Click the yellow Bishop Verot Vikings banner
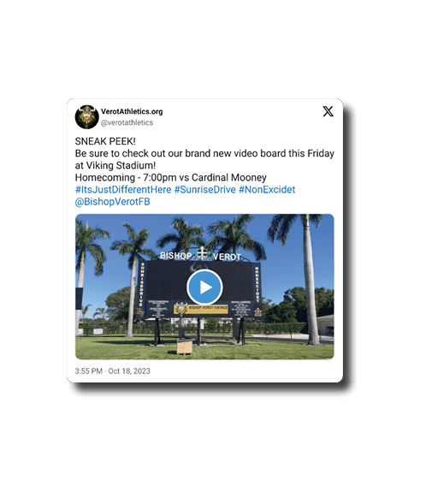The height and width of the screenshot is (504, 426). point(200,309)
